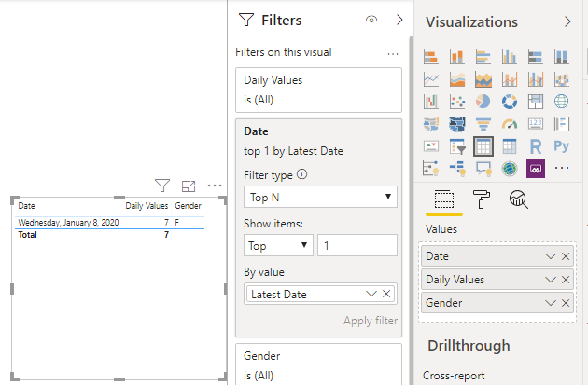Remove Latest Date from By value
The image size is (588, 385).
[x=386, y=294]
